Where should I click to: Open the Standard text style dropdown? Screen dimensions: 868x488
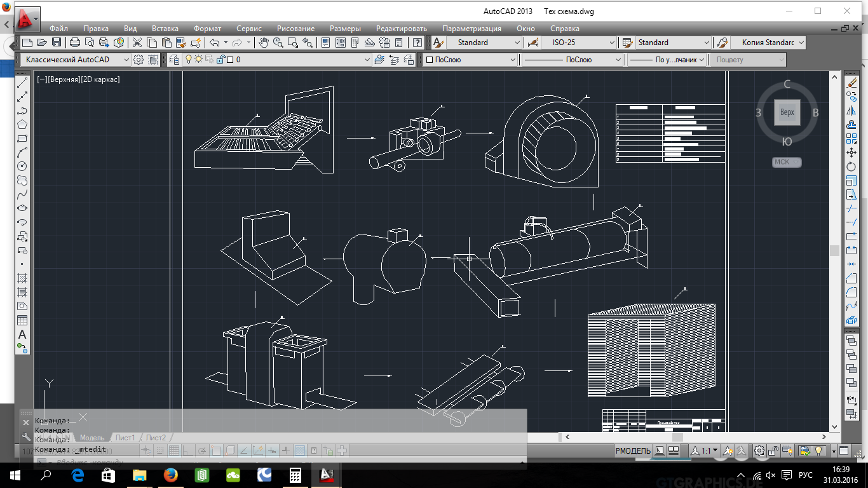[x=484, y=43]
